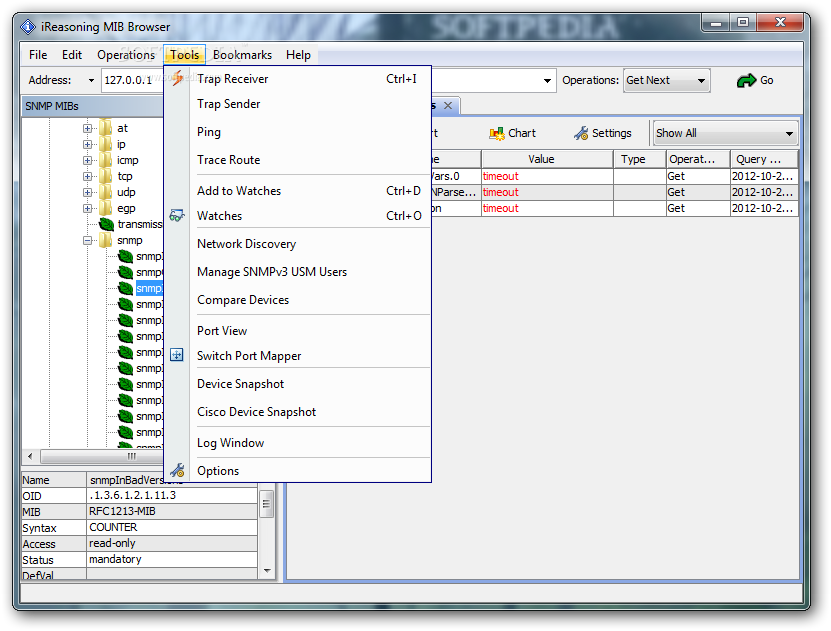
Task: Open the File menu
Action: [x=38, y=55]
